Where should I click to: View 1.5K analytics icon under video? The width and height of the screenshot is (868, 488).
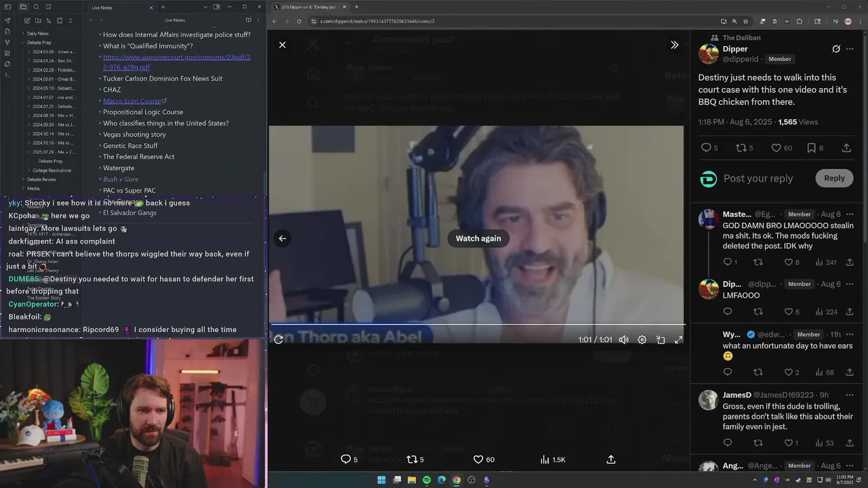[x=553, y=460]
